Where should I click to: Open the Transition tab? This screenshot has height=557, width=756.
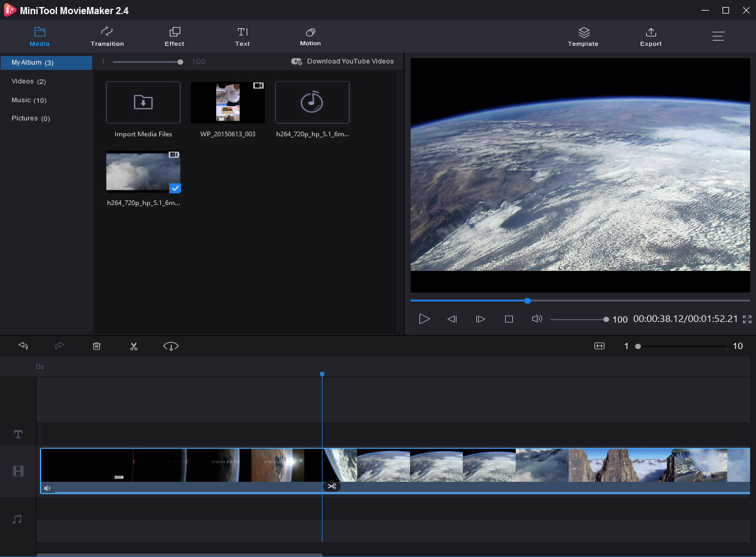coord(107,36)
